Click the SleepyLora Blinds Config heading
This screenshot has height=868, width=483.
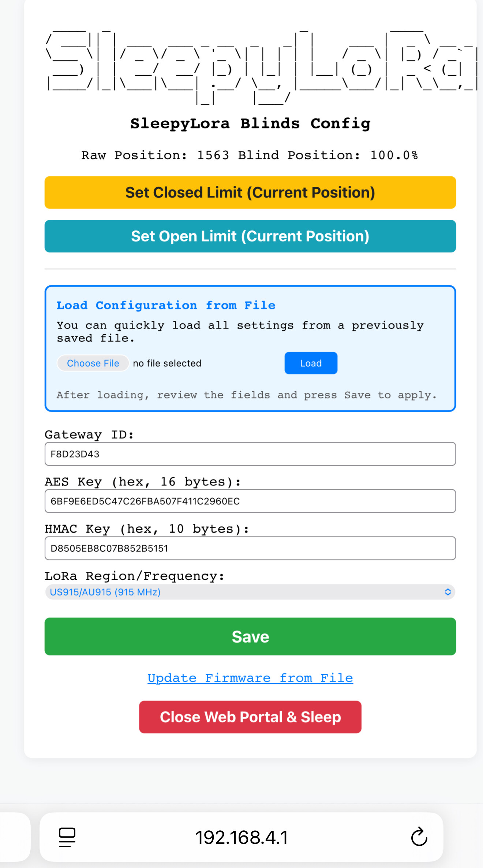coord(250,124)
